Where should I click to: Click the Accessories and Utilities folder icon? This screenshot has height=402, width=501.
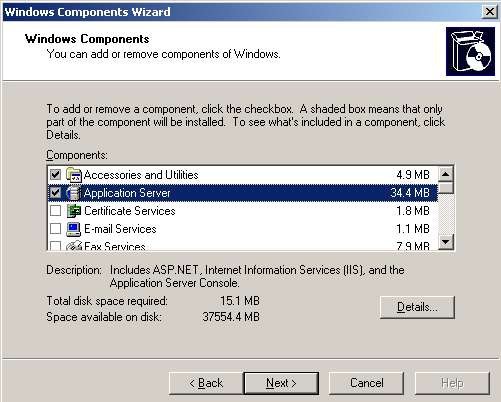point(74,175)
